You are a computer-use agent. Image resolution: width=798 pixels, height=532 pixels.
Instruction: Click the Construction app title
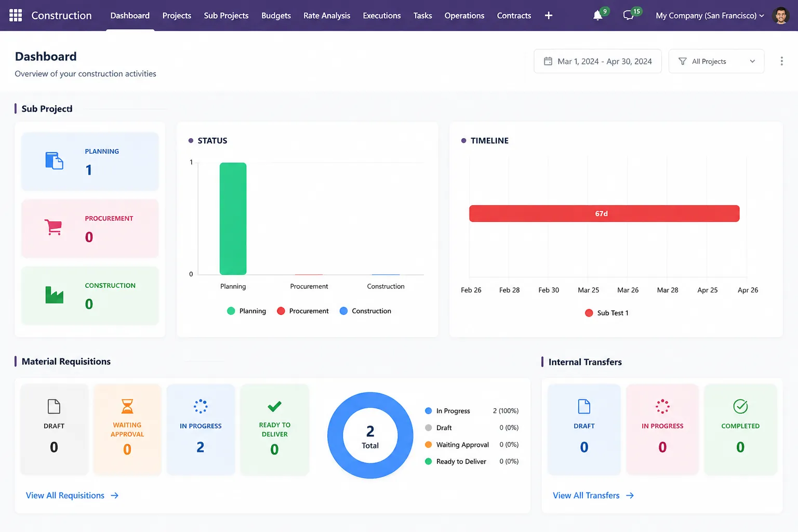pos(61,16)
